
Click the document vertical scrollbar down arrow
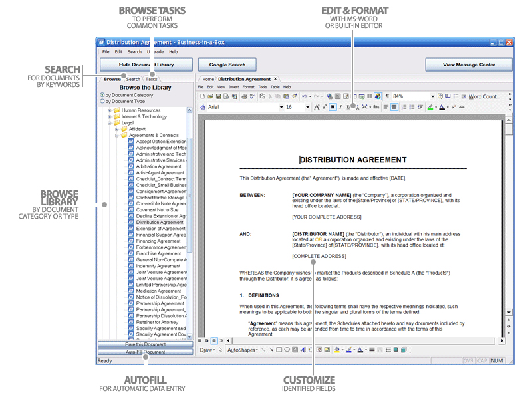point(509,312)
